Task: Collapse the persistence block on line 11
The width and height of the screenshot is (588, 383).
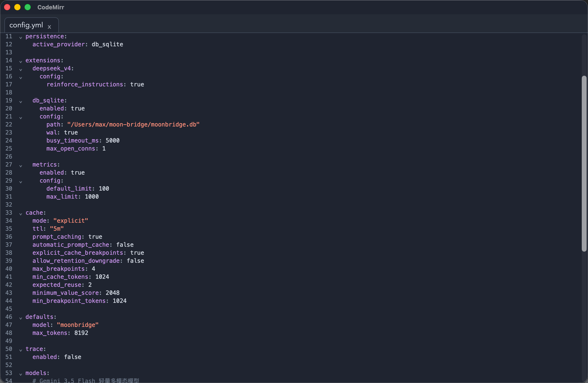Action: click(21, 38)
